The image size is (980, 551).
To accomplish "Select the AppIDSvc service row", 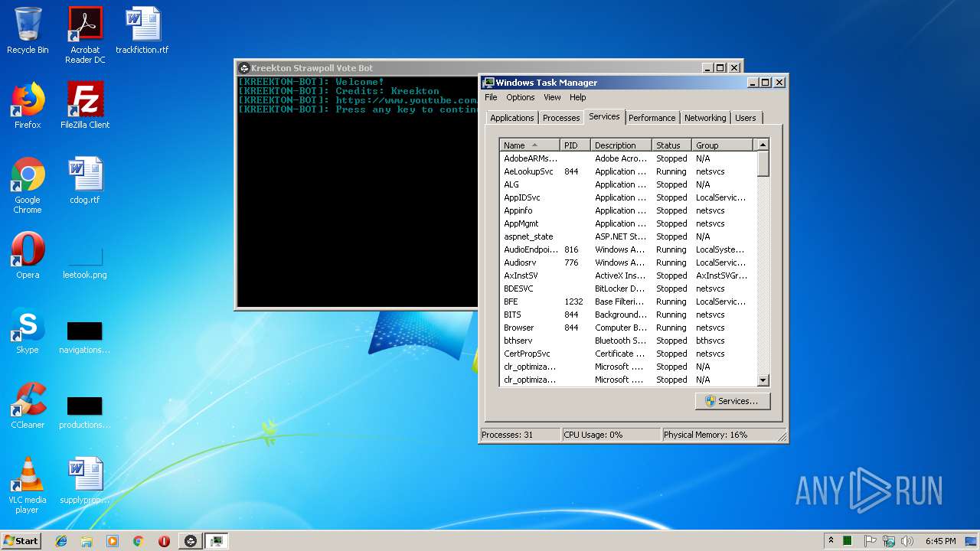I will coord(628,197).
